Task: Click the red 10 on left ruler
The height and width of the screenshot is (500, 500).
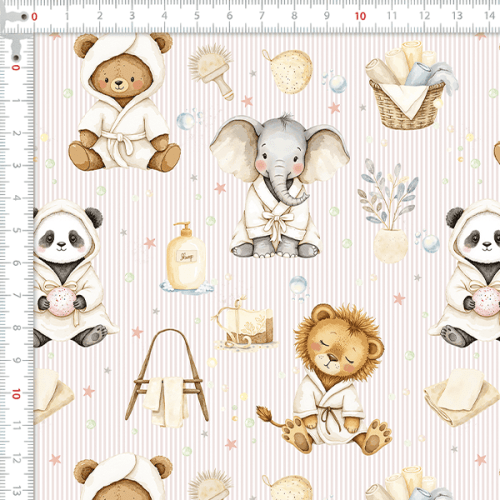Action: click(x=16, y=394)
